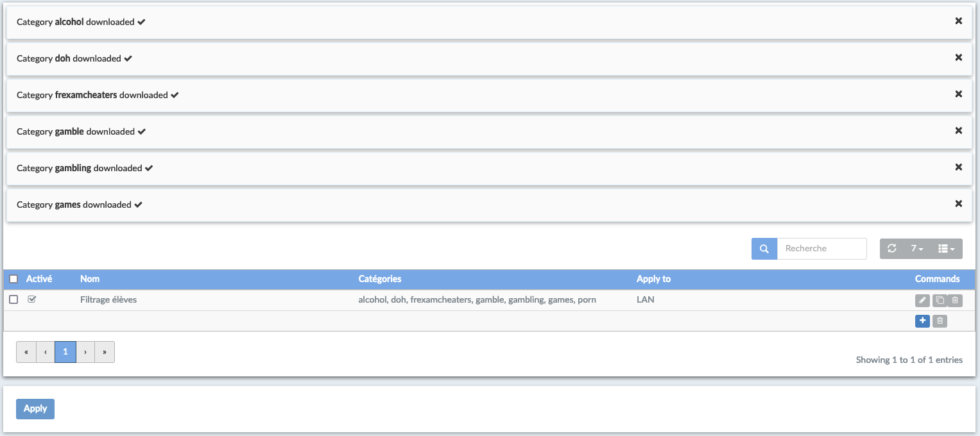Check the row selector for Filtrage élèves

(x=13, y=299)
